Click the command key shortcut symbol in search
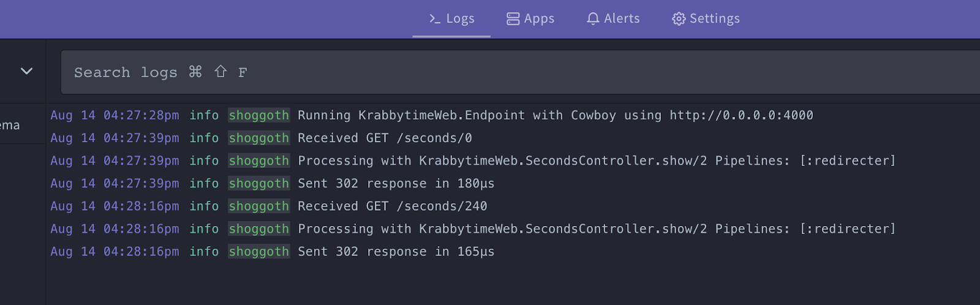The height and width of the screenshot is (305, 980). click(x=195, y=72)
